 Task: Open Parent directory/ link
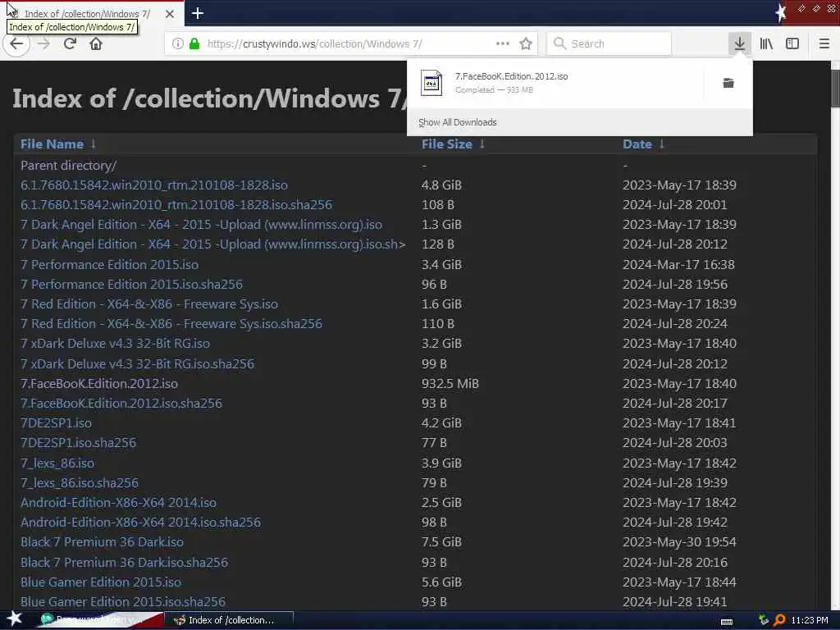click(68, 166)
